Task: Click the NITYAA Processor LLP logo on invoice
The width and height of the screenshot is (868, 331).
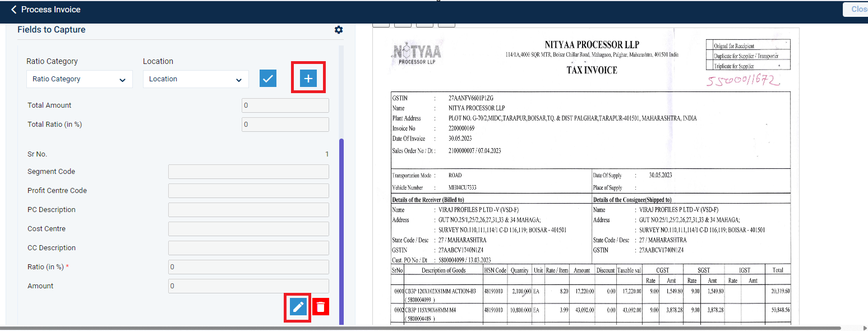Action: tap(416, 54)
